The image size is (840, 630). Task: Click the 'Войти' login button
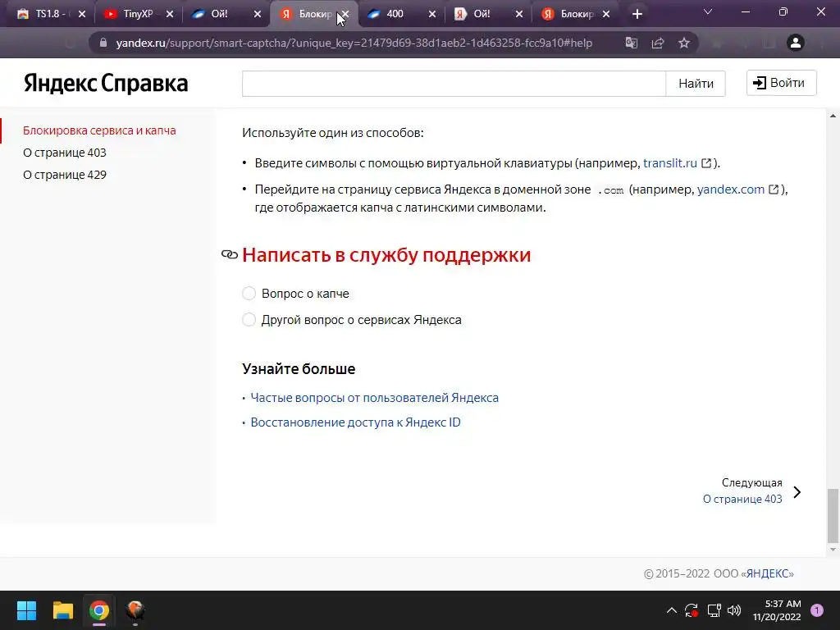coord(781,83)
